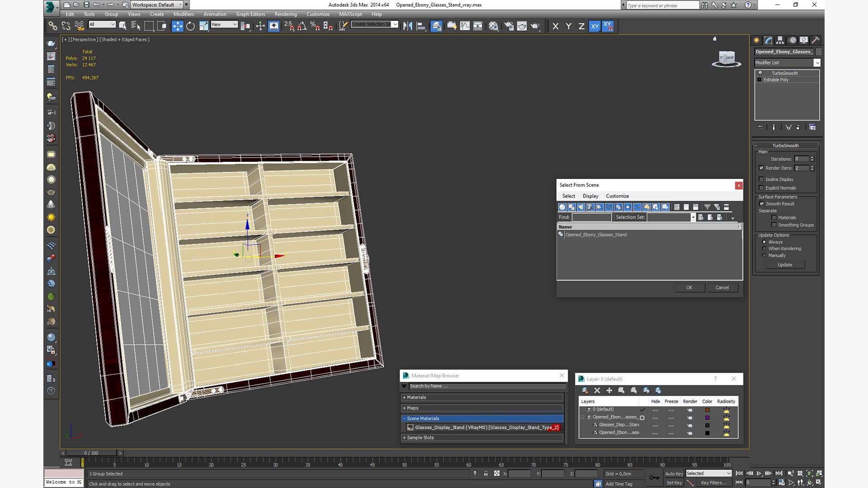Click the color swatch of layer 0 (default)
Image resolution: width=868 pixels, height=488 pixels.
click(x=708, y=410)
